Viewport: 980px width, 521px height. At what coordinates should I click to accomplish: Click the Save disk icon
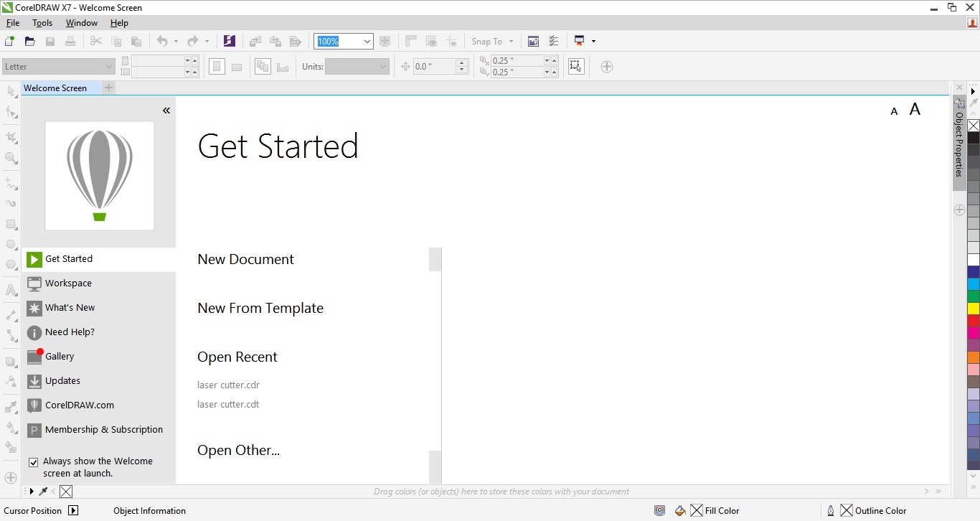click(x=50, y=42)
